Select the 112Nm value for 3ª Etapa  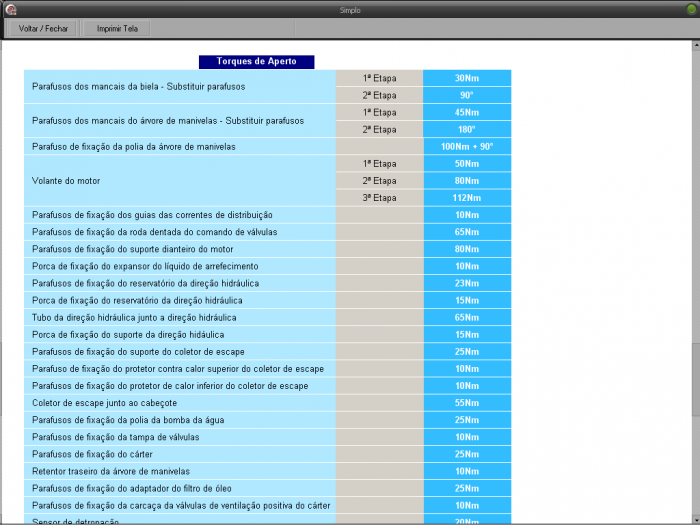pos(467,198)
